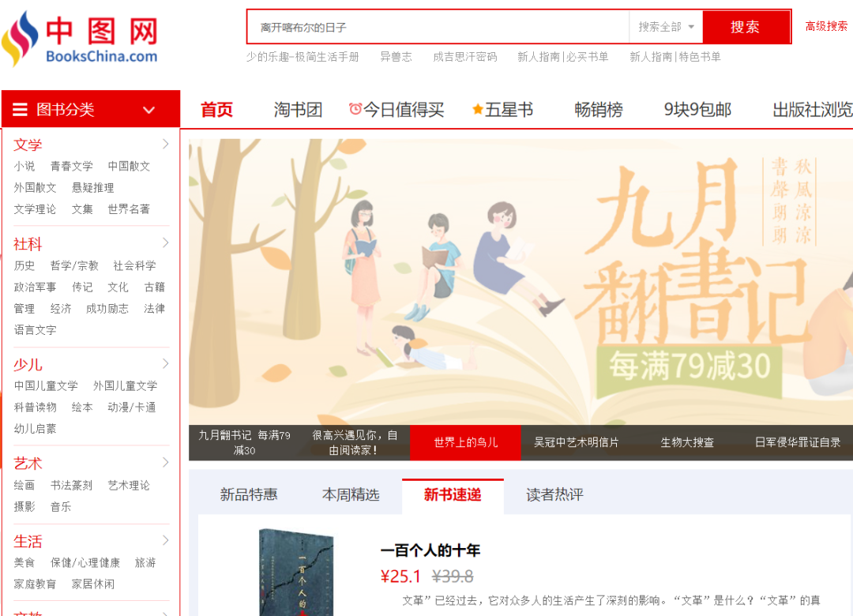Viewport: 853px width, 616px height.
Task: Open 书法篆刻 under 艺术
Action: [71, 486]
